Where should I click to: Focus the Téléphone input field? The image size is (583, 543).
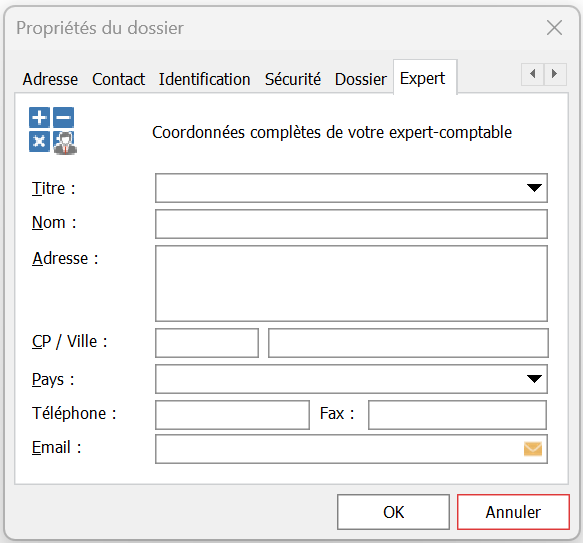pos(232,415)
